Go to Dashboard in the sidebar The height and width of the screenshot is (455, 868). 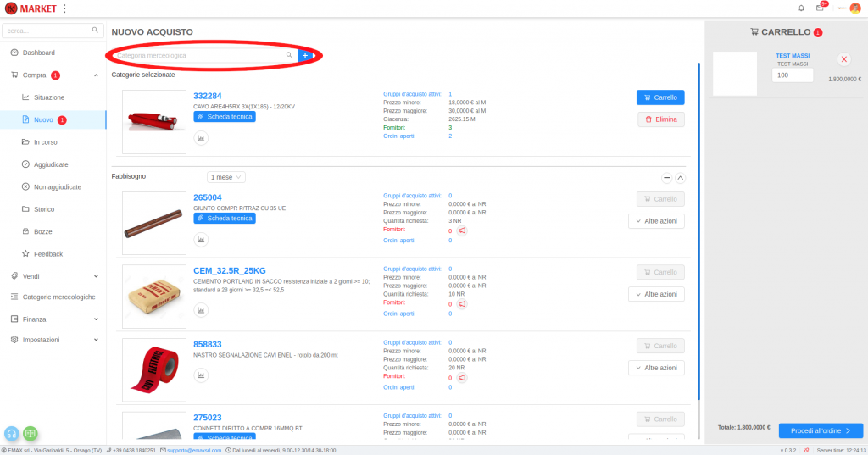[38, 53]
